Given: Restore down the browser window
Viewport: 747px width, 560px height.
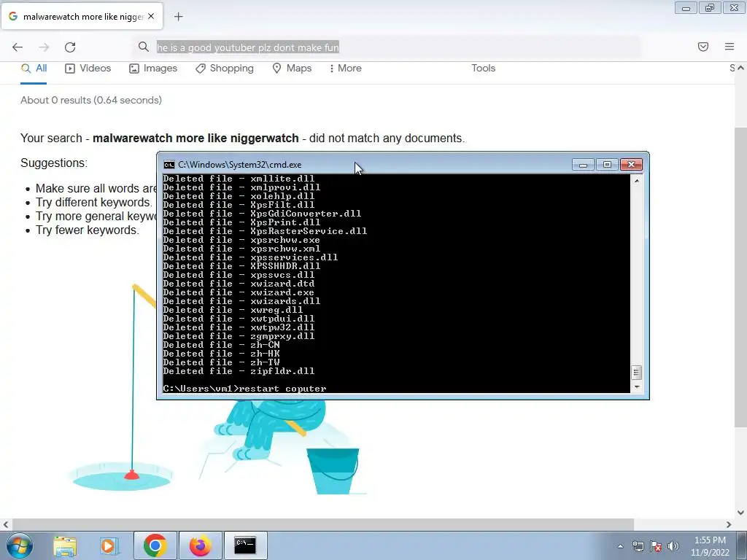Looking at the screenshot, I should point(710,8).
